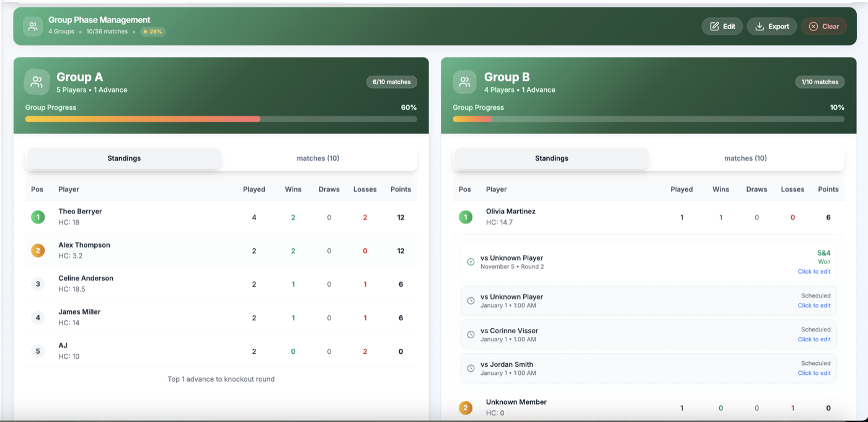The width and height of the screenshot is (868, 422).
Task: Export the group phase data
Action: [x=772, y=26]
